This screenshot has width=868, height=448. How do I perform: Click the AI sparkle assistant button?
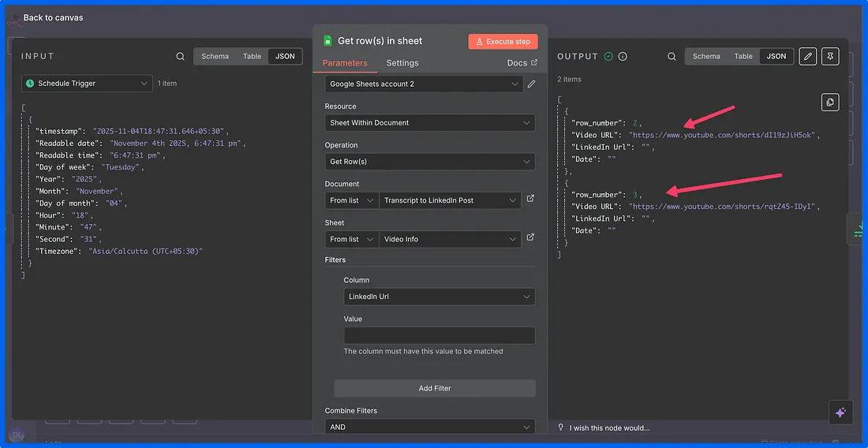point(840,412)
